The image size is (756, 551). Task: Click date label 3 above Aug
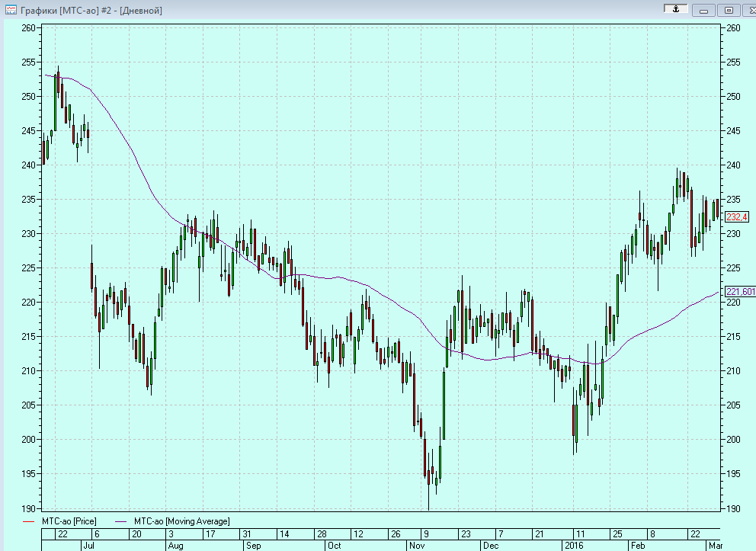tap(171, 534)
